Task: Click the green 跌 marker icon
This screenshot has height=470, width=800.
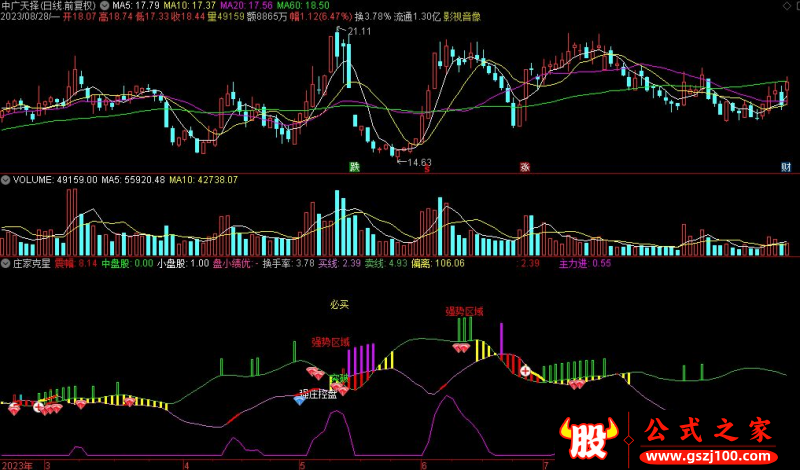Action: click(x=354, y=166)
